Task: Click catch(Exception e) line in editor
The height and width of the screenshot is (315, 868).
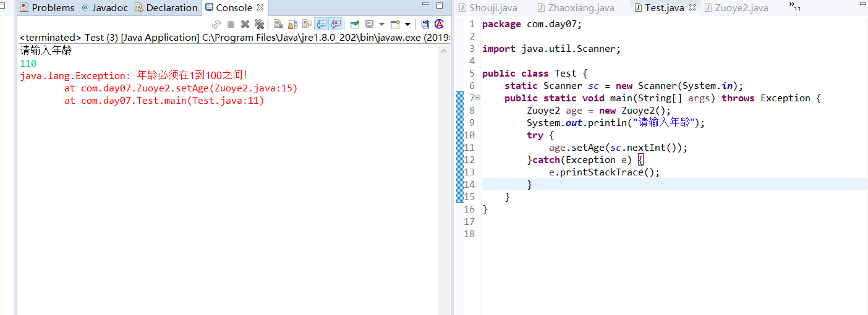Action: pos(585,160)
